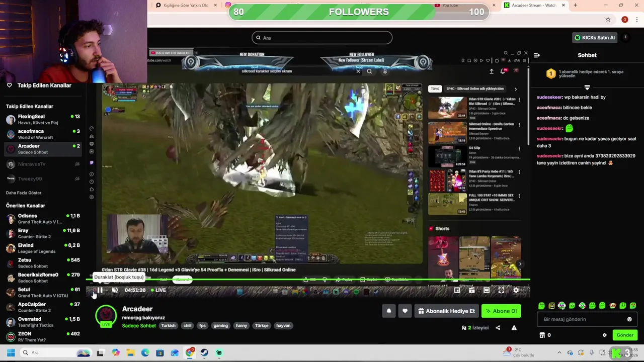Open the Arcadeer channel avatar
The width and height of the screenshot is (644, 362).
(106, 316)
